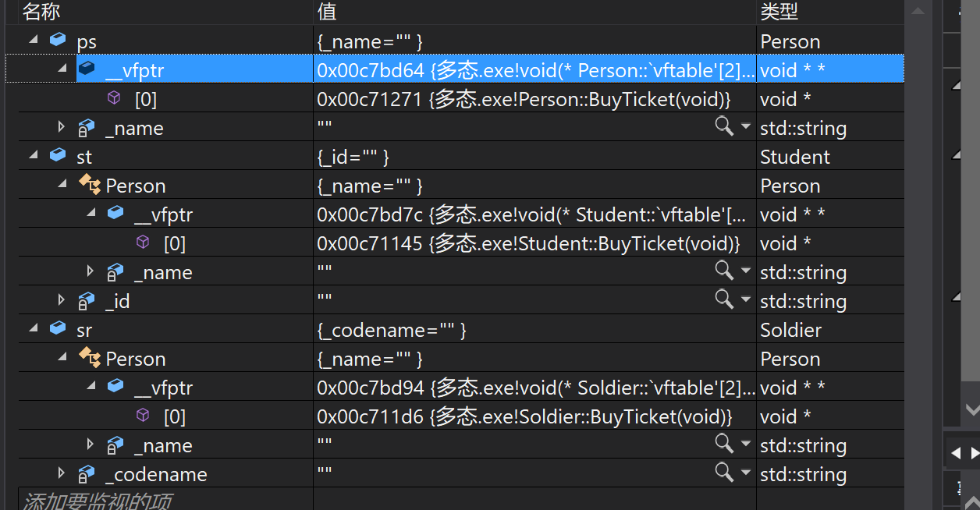Click the _name member icon under st
Image resolution: width=980 pixels, height=510 pixels.
(115, 271)
